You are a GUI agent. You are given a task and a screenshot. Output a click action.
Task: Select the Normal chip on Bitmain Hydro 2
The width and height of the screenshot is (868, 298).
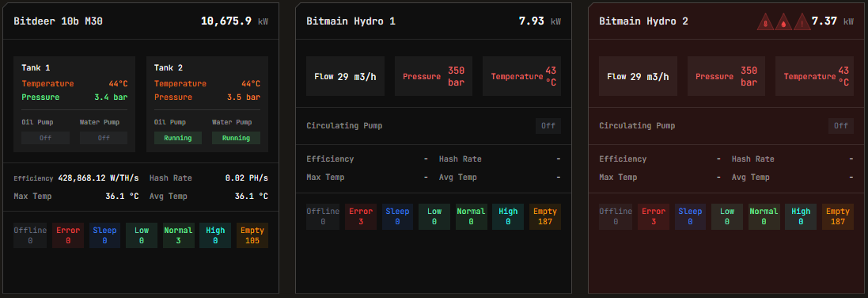(x=764, y=216)
